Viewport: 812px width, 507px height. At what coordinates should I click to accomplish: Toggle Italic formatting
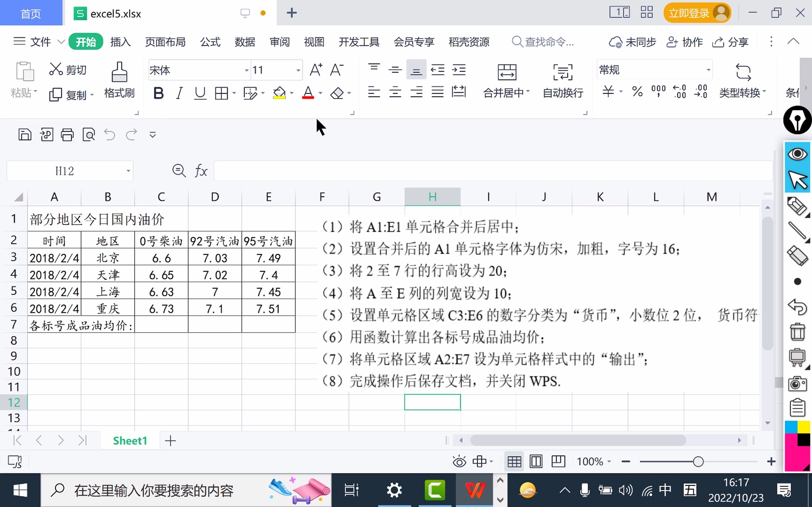pos(180,93)
